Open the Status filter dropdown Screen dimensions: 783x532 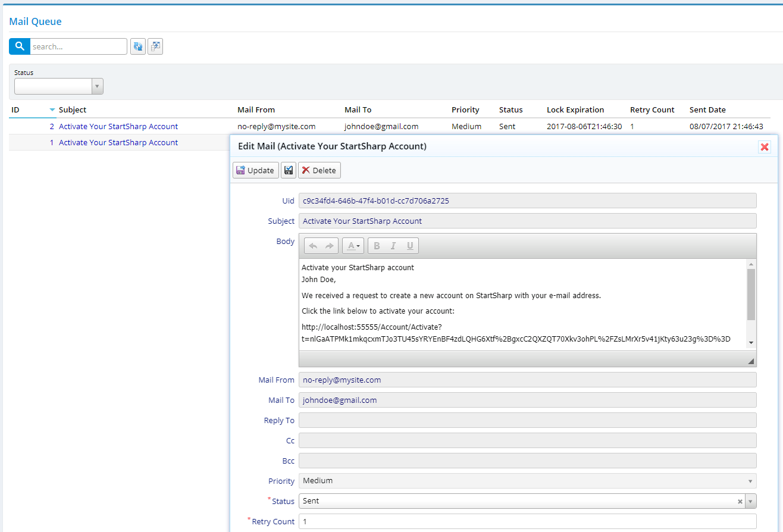tap(97, 86)
